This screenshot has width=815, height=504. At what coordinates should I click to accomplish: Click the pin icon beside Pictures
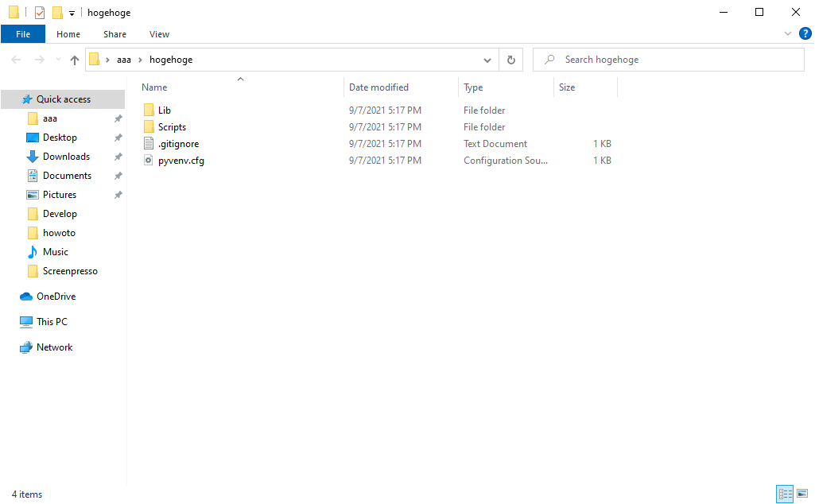(x=118, y=195)
